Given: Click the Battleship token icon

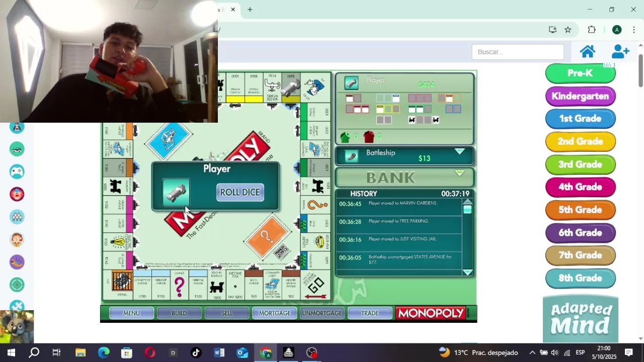Looking at the screenshot, I should point(351,156).
